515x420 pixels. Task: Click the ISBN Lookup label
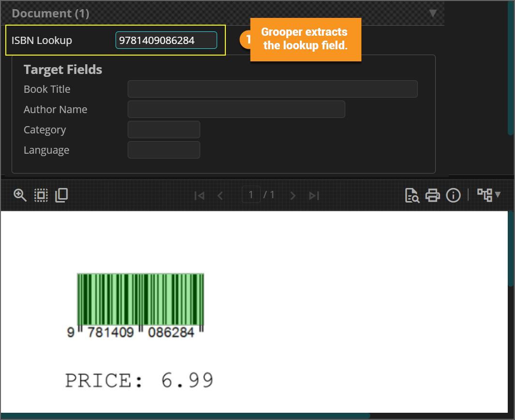(x=42, y=41)
